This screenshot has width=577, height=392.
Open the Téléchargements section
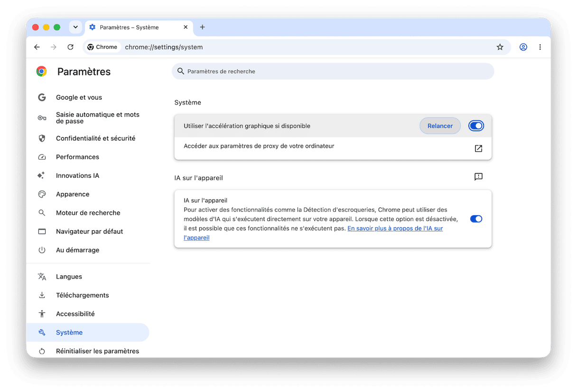pyautogui.click(x=88, y=295)
